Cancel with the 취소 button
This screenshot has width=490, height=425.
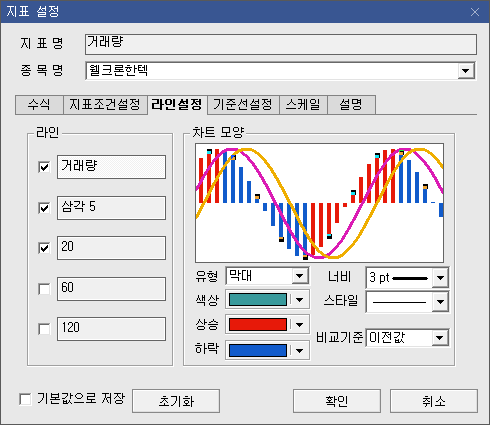click(434, 401)
